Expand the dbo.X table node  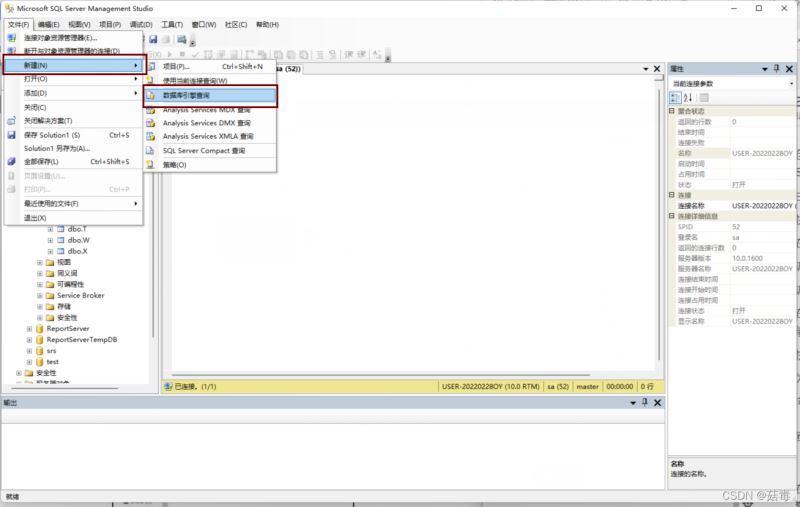[x=50, y=251]
